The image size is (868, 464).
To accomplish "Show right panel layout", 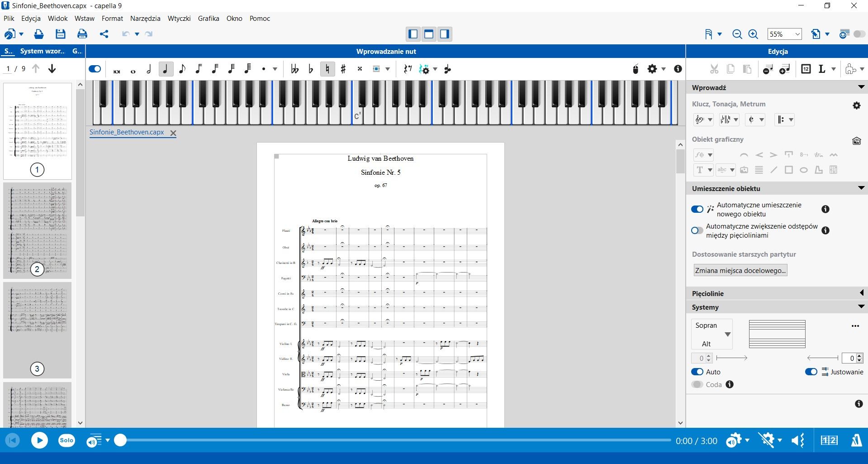I will [445, 34].
